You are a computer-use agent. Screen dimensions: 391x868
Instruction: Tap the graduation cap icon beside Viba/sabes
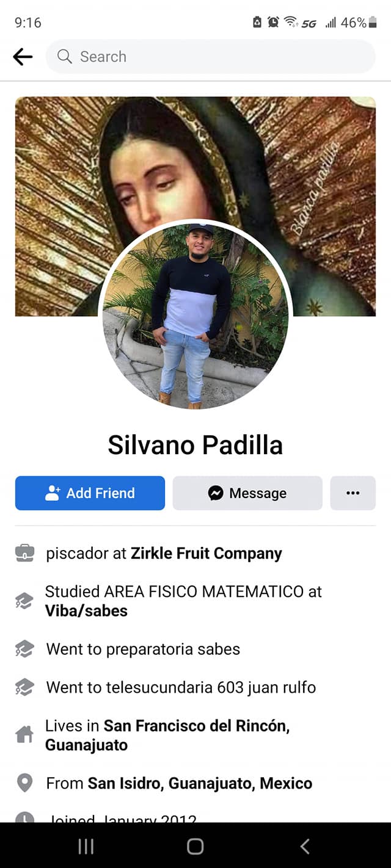[24, 601]
